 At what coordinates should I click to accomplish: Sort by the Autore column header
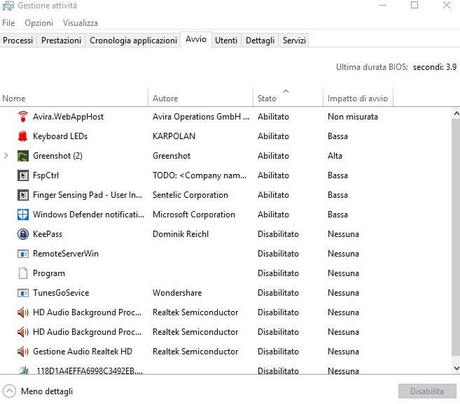[x=201, y=98]
